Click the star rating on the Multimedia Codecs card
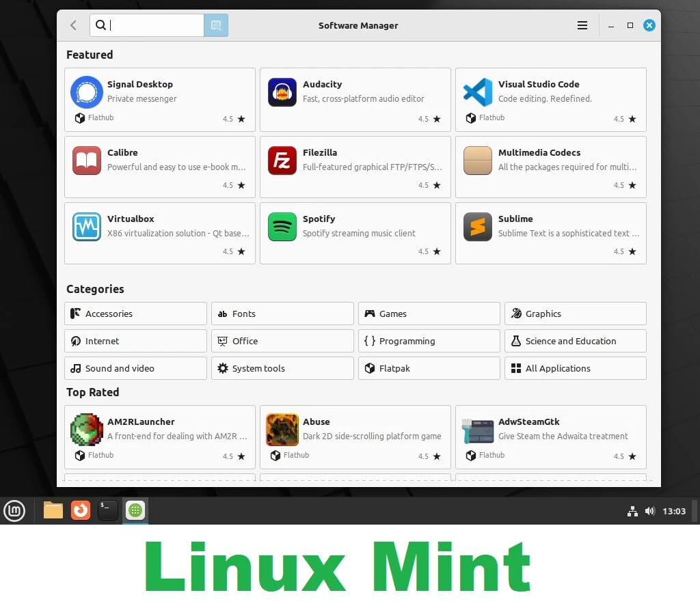 click(x=625, y=185)
